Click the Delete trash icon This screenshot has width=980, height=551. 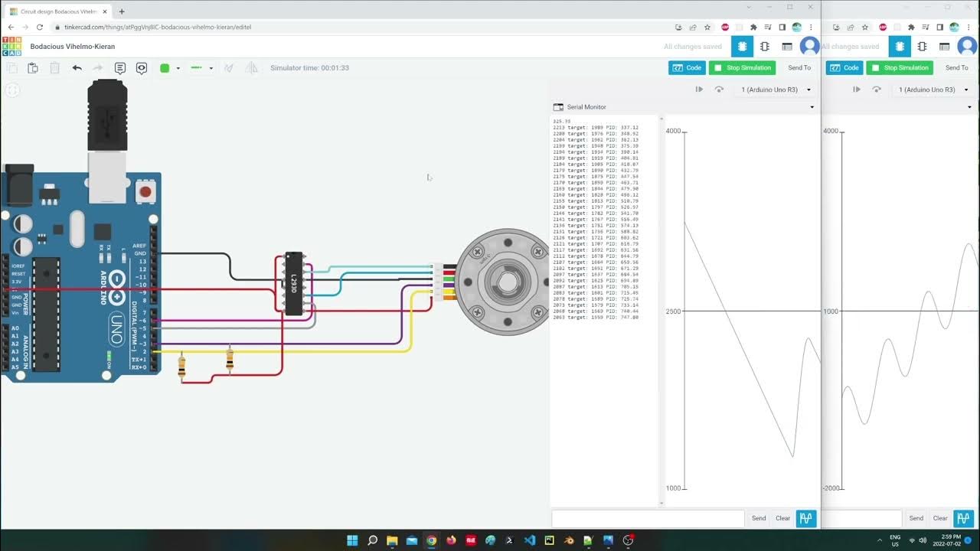tap(54, 68)
